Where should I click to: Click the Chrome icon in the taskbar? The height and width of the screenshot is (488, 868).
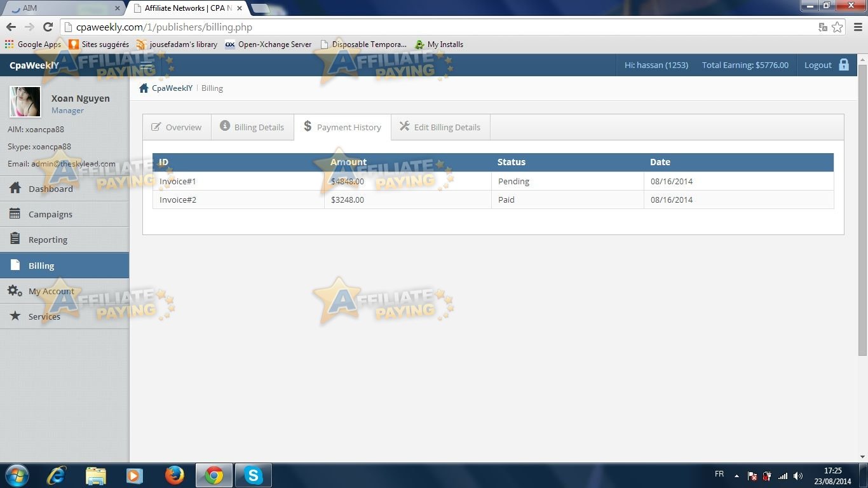pos(214,475)
